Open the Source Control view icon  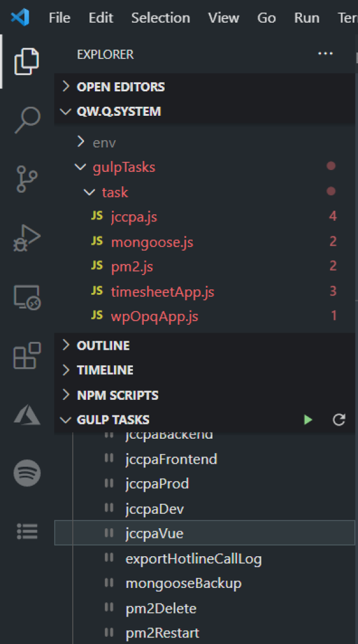coord(27,179)
